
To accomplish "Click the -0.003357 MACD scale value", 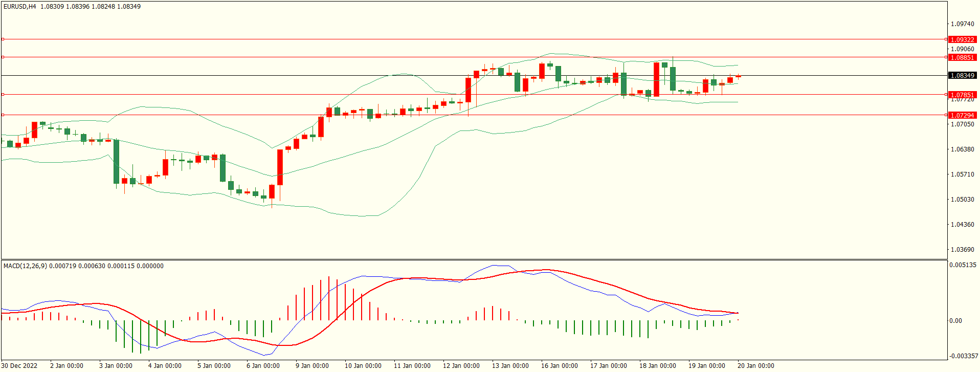I will pyautogui.click(x=964, y=356).
